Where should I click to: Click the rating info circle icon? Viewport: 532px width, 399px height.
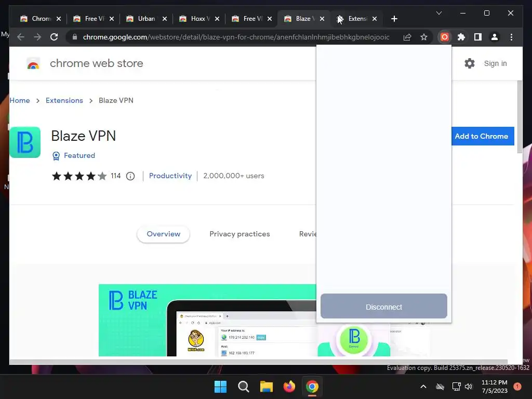[130, 176]
